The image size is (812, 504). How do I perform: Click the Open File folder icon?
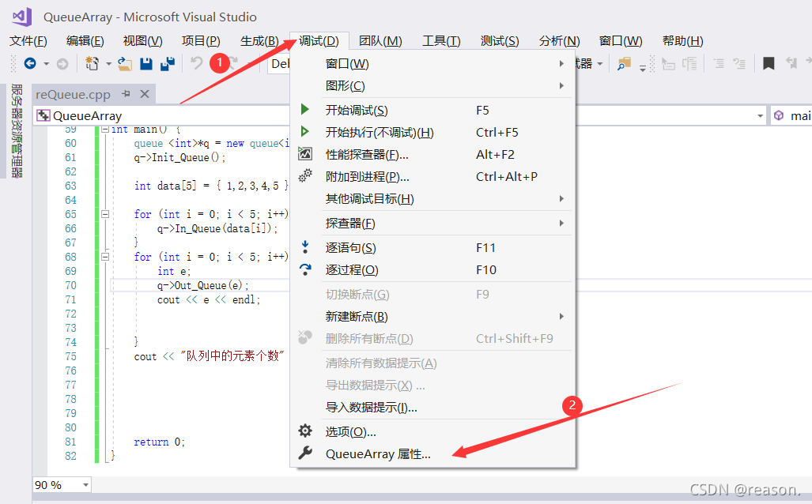point(123,63)
